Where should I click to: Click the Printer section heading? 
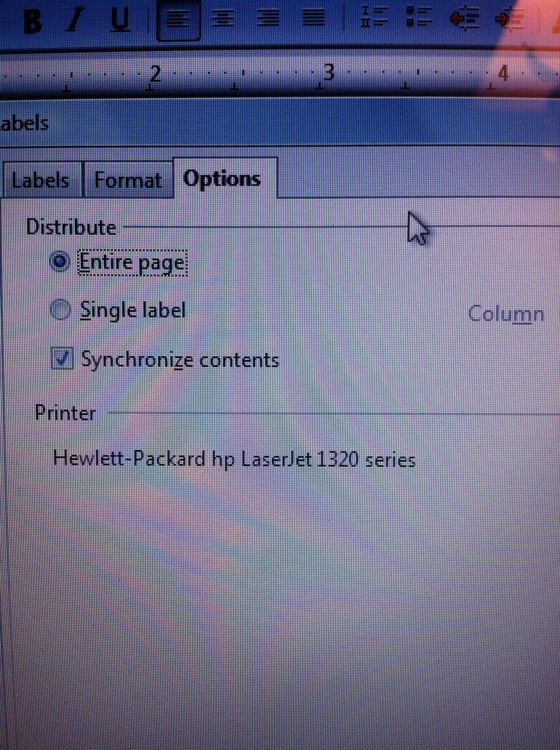coord(65,413)
